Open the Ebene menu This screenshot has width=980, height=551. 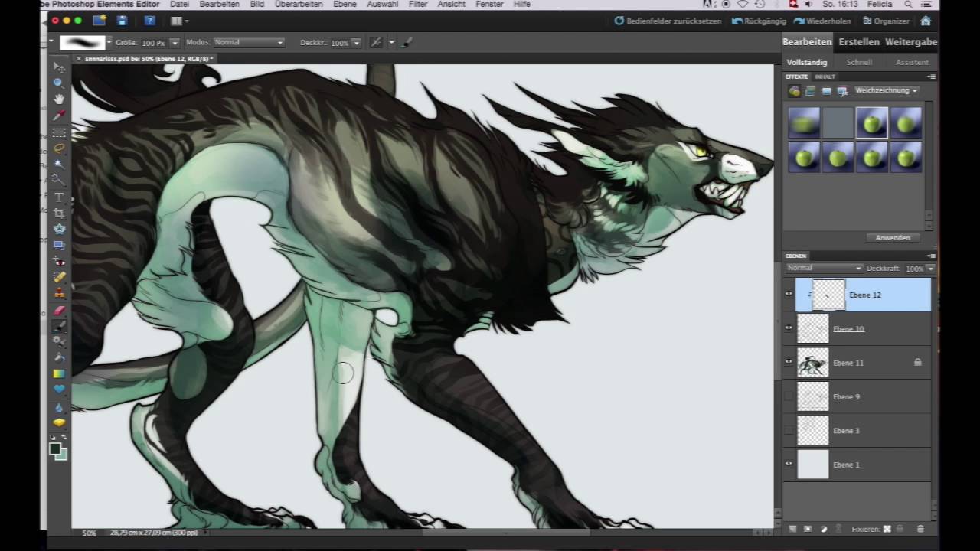coord(345,5)
